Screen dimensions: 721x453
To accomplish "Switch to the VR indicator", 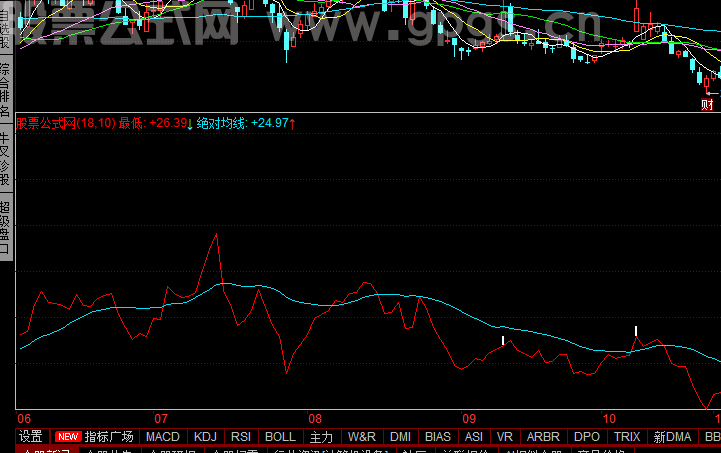I will [x=504, y=436].
